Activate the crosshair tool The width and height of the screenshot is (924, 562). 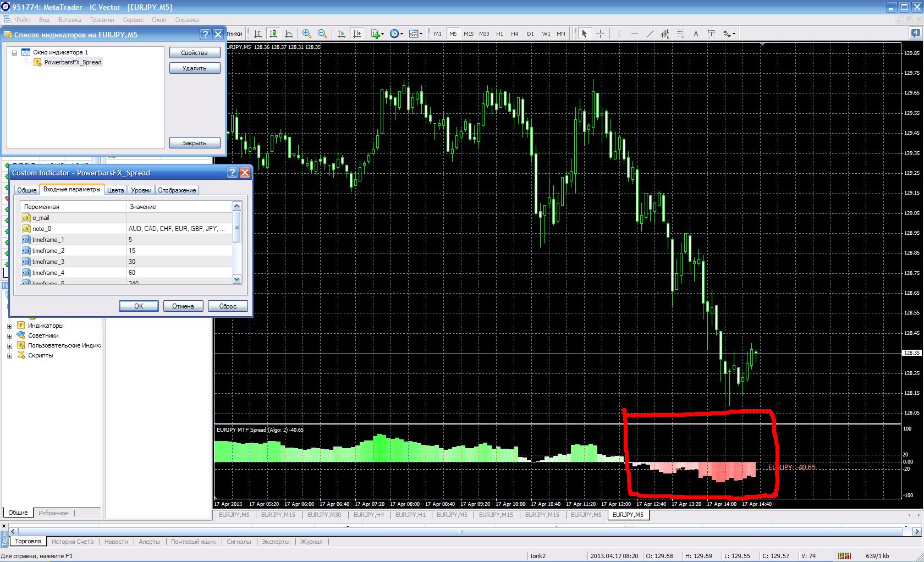click(x=600, y=34)
